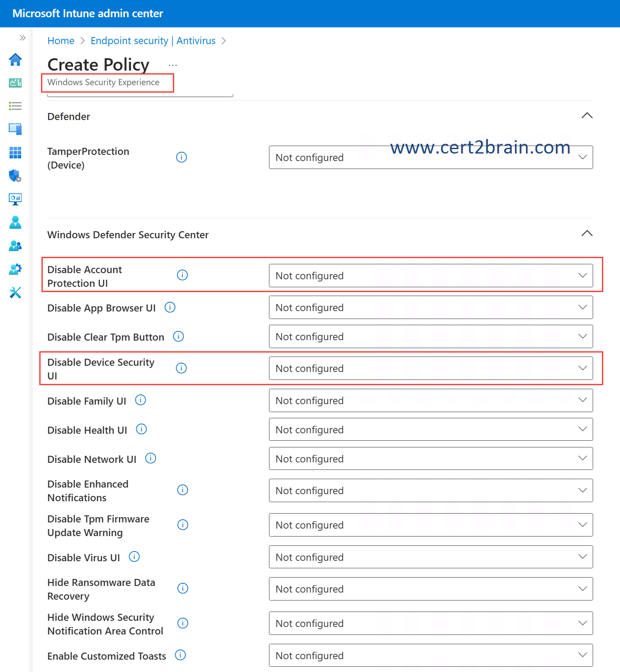Screen dimensions: 620x672
Task: Show info for Disable Enhanced Notifications
Action: (x=183, y=490)
